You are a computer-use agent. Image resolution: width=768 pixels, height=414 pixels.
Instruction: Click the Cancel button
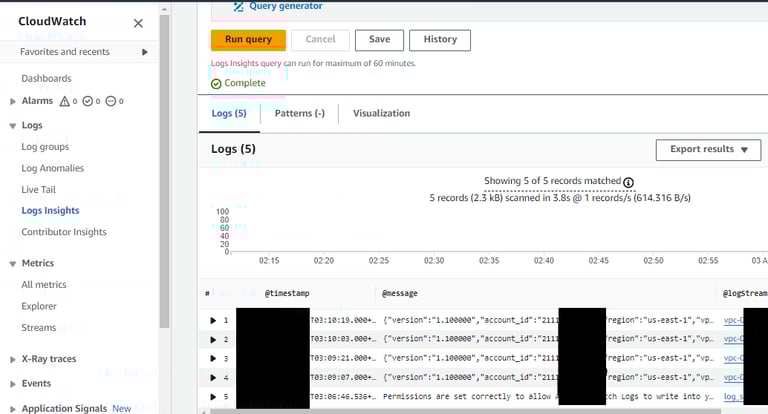pyautogui.click(x=320, y=40)
